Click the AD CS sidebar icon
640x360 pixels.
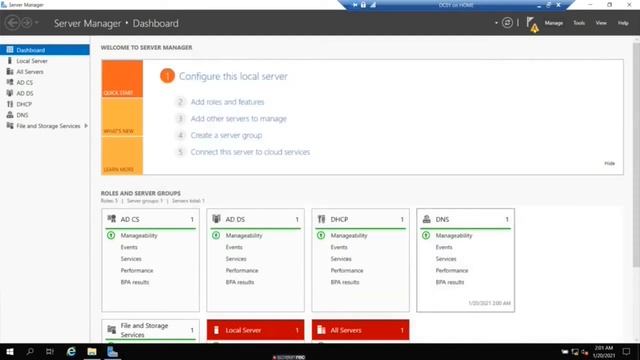[10, 82]
